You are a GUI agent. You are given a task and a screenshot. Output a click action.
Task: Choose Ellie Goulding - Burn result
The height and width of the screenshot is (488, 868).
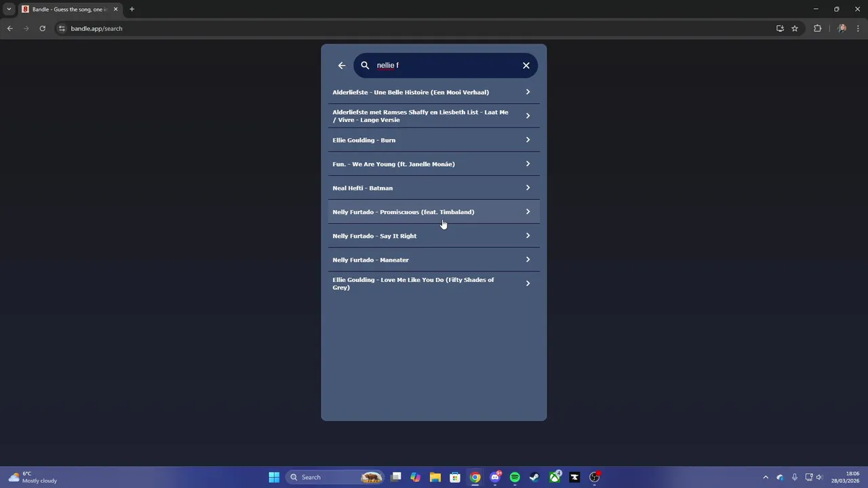pyautogui.click(x=434, y=140)
